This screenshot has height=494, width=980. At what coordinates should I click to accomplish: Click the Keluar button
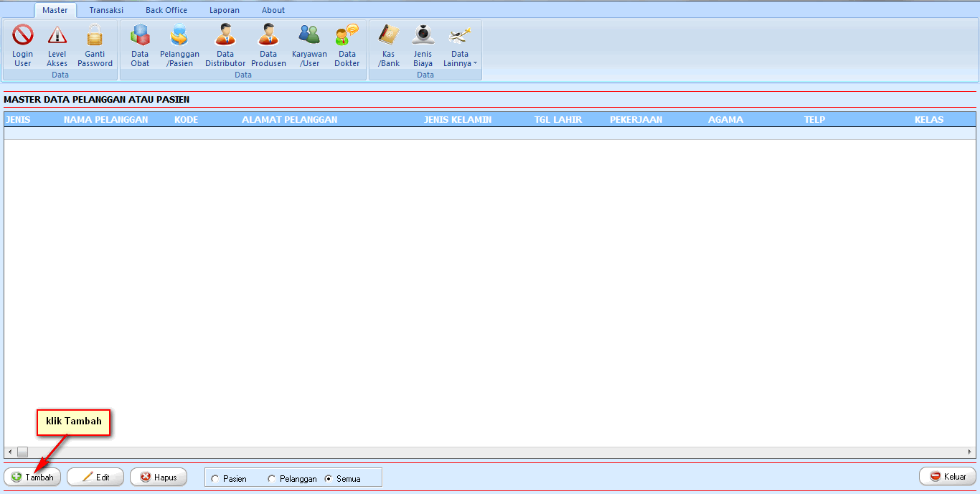click(x=947, y=476)
